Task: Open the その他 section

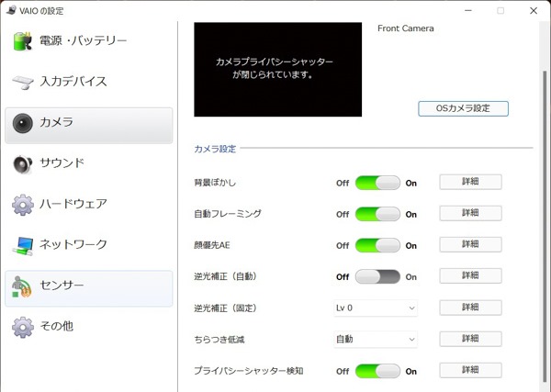Action: [x=89, y=327]
